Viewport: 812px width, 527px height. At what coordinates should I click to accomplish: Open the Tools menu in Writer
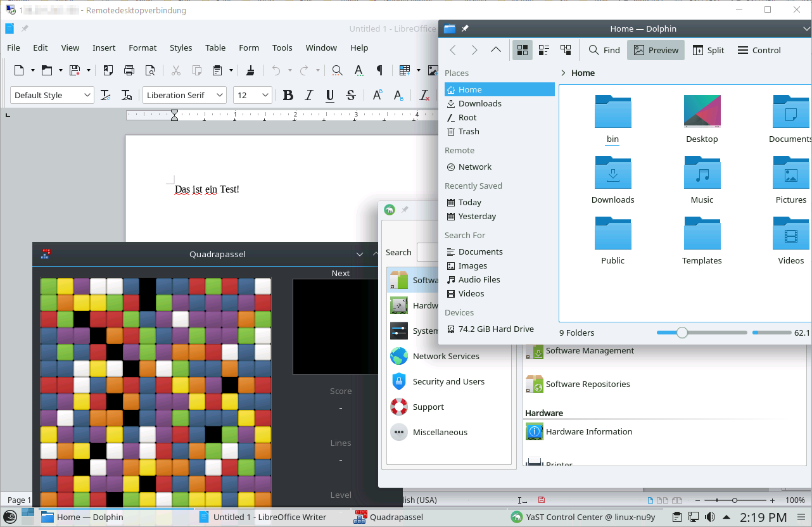tap(282, 48)
